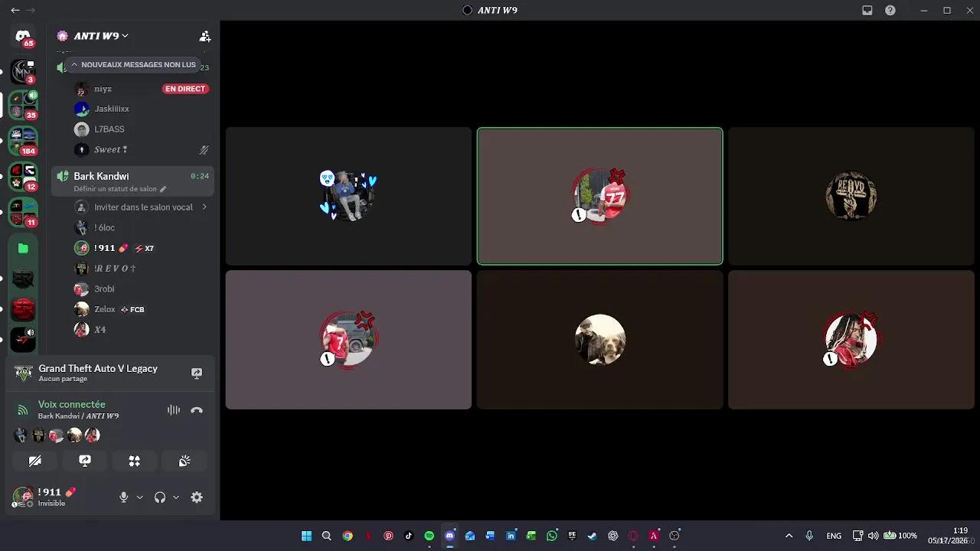Screen dimensions: 980x551
Task: Open user settings gear
Action: click(197, 497)
